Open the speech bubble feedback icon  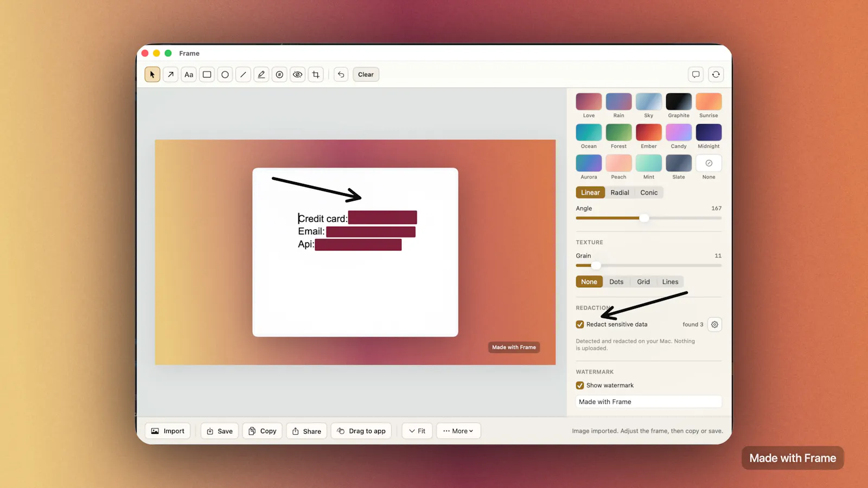coord(695,74)
